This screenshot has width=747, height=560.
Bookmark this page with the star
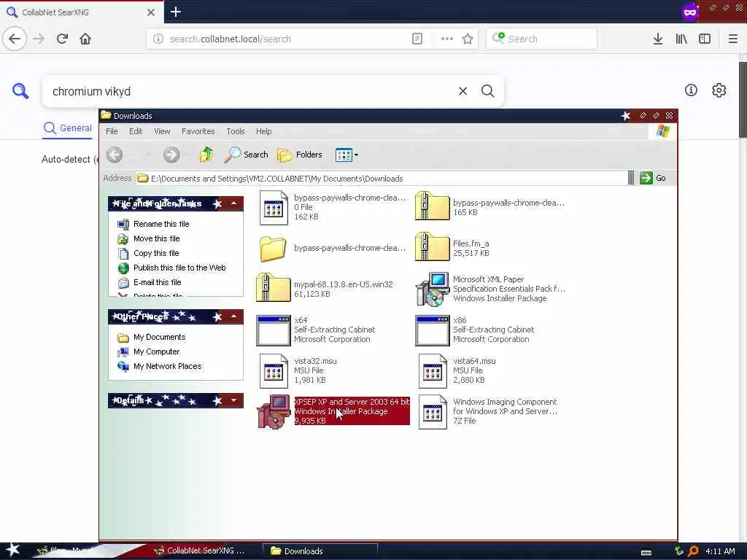[x=468, y=39]
